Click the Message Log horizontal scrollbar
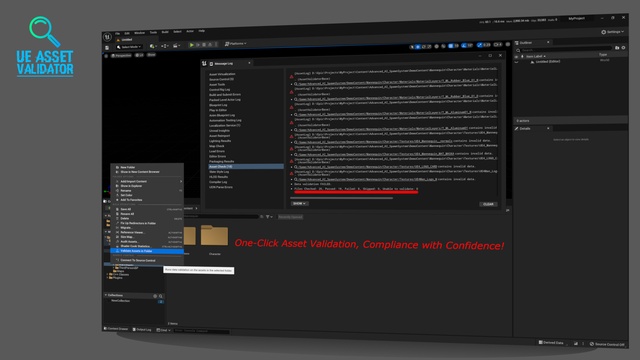 [x=342, y=198]
